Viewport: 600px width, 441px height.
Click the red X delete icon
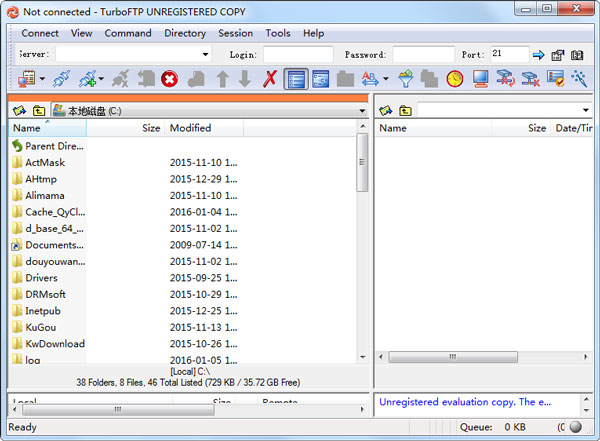pos(270,79)
